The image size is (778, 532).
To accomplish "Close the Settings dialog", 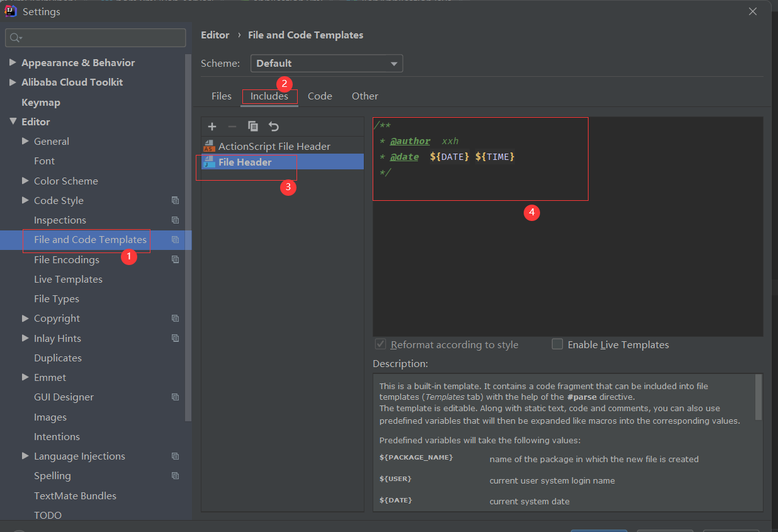I will coord(753,11).
